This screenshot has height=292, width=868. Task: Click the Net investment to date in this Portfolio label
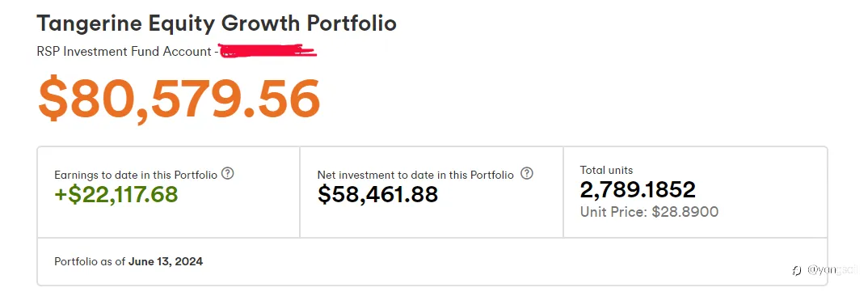[415, 175]
